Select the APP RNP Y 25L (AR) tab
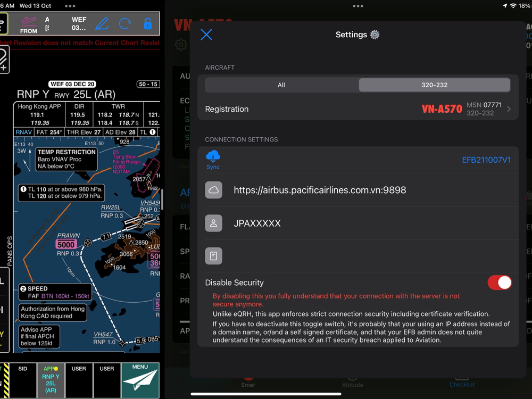 point(51,380)
